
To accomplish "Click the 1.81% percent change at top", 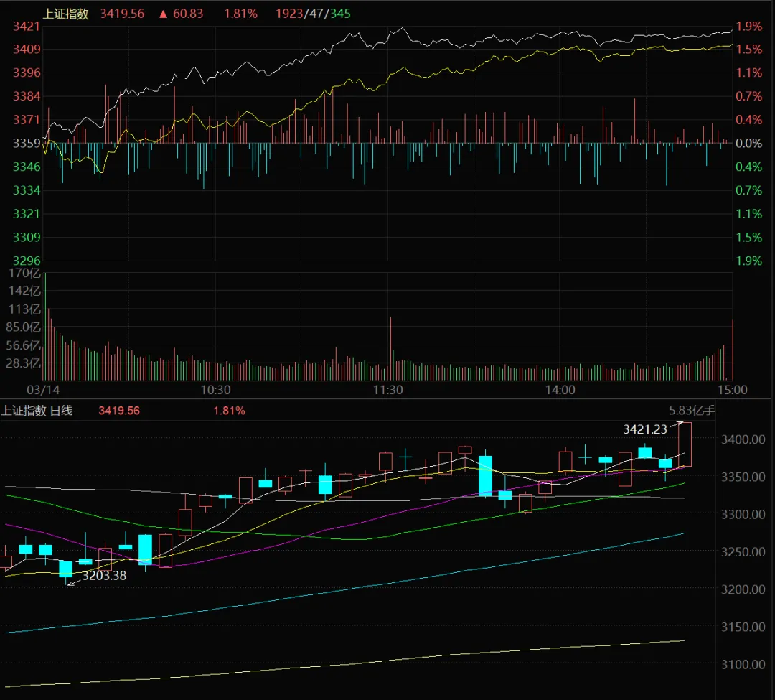I will [240, 14].
